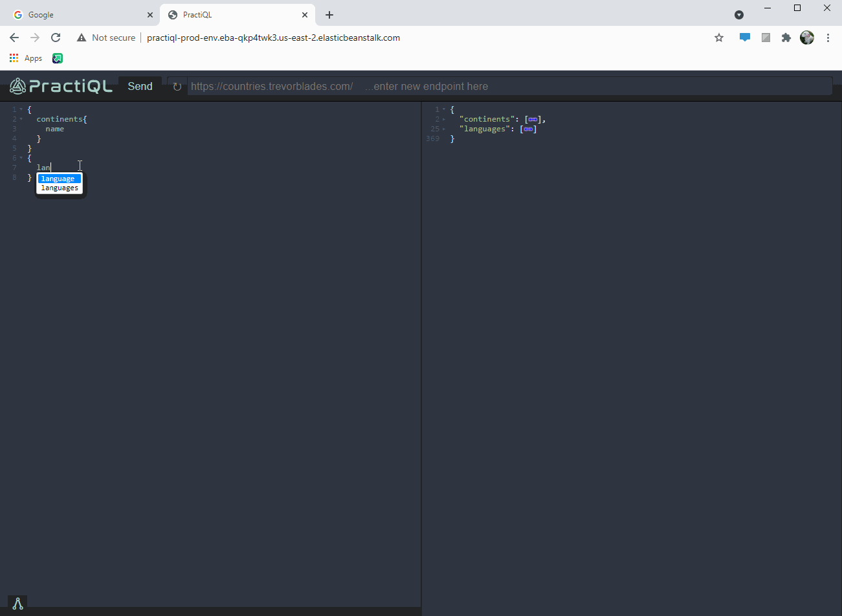
Task: Open the tree diagram icon at bottom left
Action: click(17, 604)
